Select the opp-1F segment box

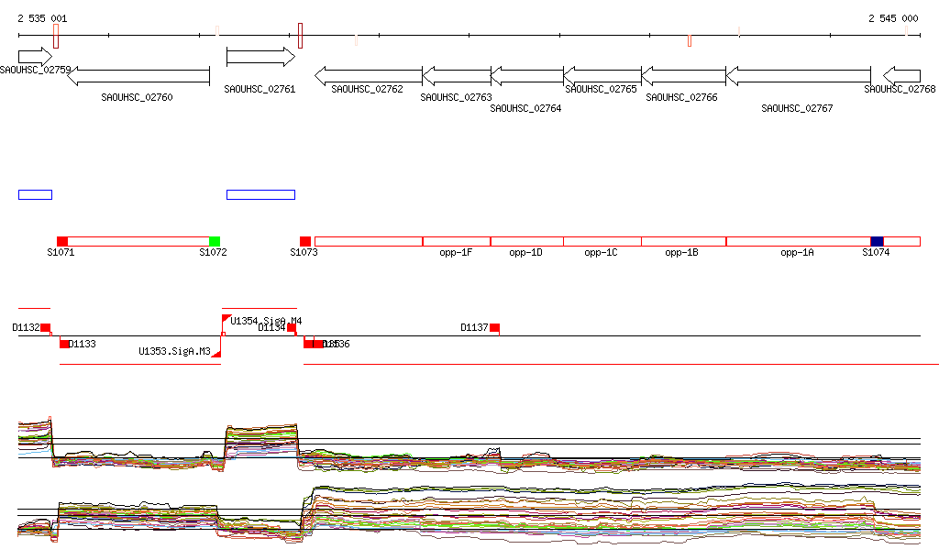pos(457,241)
